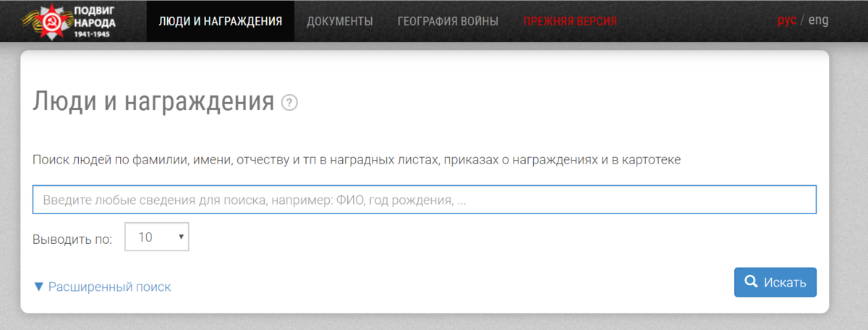Go to Прежняя версия of the site
Image resolution: width=868 pixels, height=330 pixels.
click(570, 21)
